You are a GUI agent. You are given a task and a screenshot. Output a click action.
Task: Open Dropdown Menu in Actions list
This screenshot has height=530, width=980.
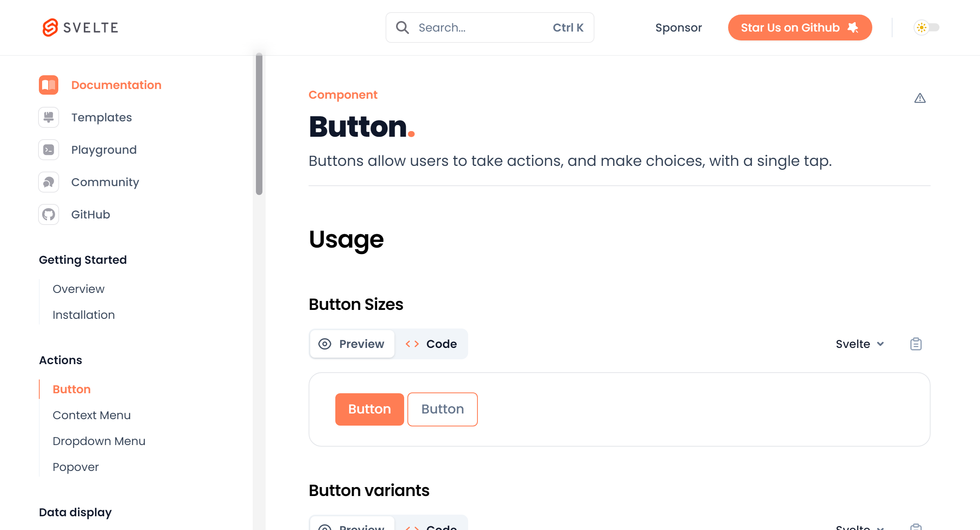pyautogui.click(x=99, y=441)
